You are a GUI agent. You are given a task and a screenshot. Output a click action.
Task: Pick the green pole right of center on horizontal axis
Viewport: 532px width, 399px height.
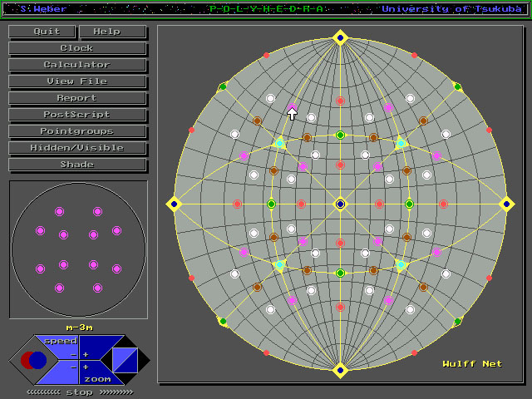coord(409,204)
